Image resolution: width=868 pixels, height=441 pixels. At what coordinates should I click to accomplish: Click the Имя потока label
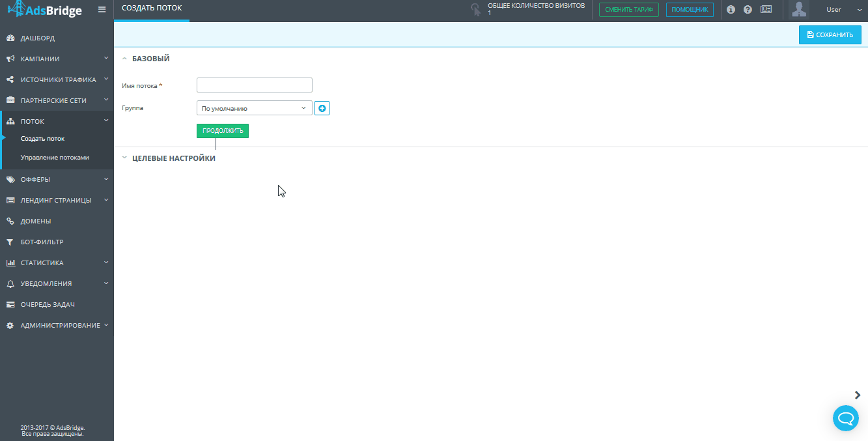coord(142,85)
